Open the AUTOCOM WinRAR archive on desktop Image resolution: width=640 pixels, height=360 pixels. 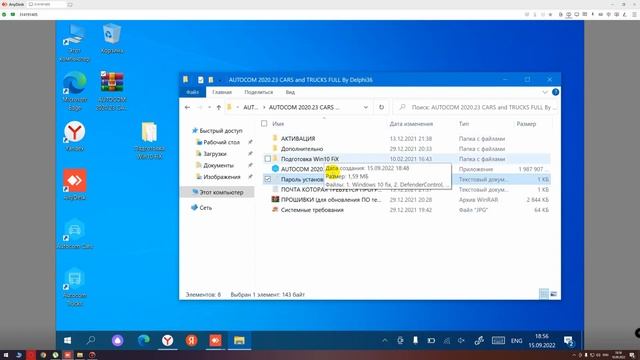click(111, 91)
